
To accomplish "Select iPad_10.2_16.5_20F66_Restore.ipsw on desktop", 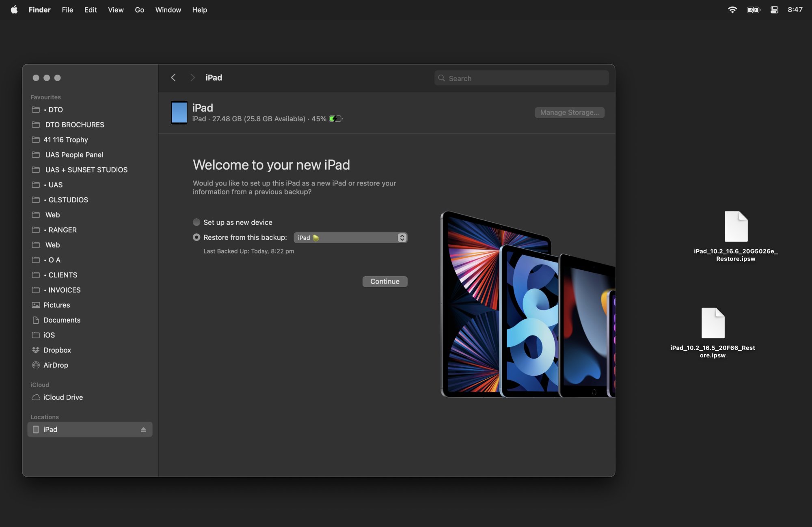I will [x=713, y=333].
